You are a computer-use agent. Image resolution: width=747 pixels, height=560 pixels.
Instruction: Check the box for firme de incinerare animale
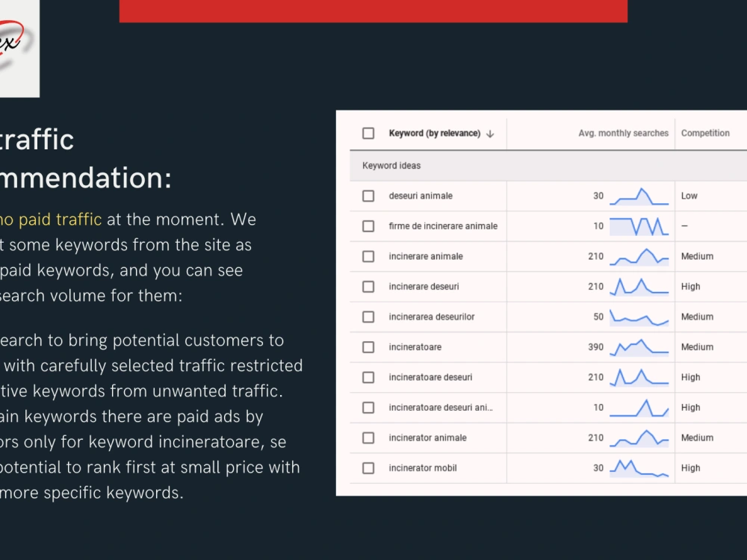[x=368, y=226]
